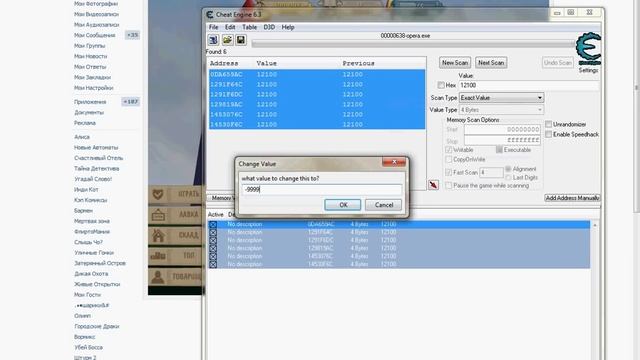640x360 pixels.
Task: Click the large Cheat Engine logo icon
Action: pyautogui.click(x=588, y=48)
